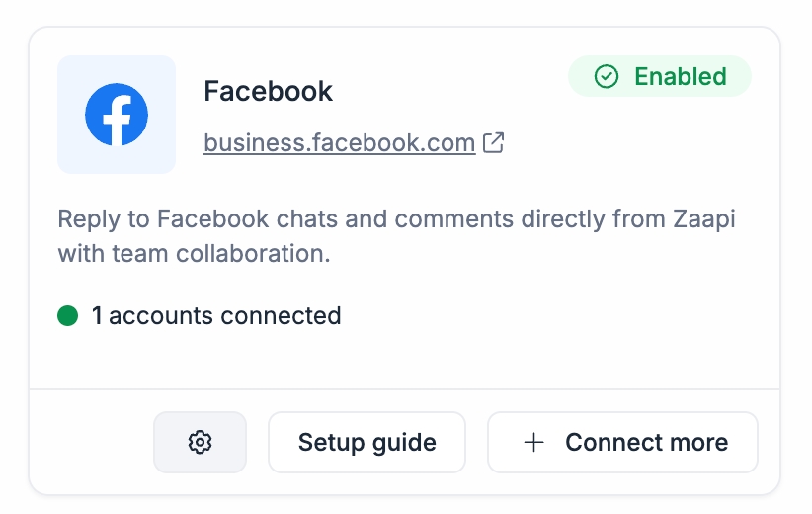812x514 pixels.
Task: Open Facebook integration settings via gear icon
Action: click(x=200, y=442)
